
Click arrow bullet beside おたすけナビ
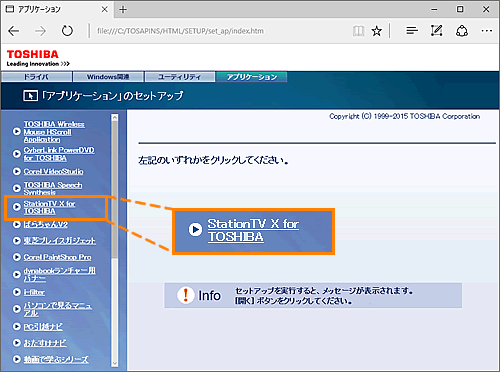click(x=16, y=343)
